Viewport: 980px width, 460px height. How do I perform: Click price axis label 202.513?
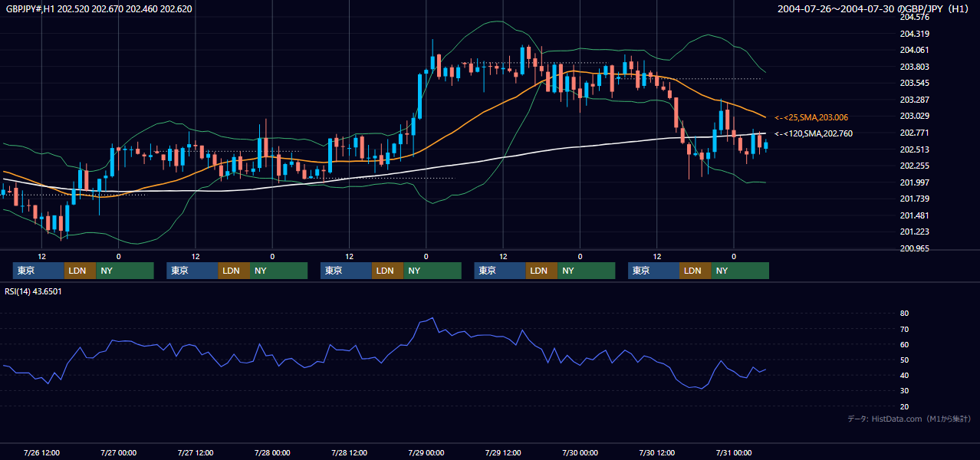(914, 149)
